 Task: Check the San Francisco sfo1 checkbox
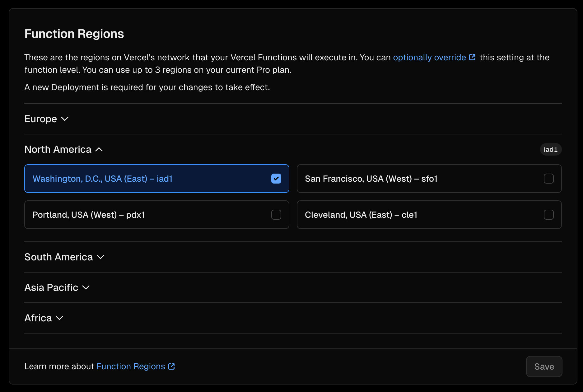coord(548,179)
